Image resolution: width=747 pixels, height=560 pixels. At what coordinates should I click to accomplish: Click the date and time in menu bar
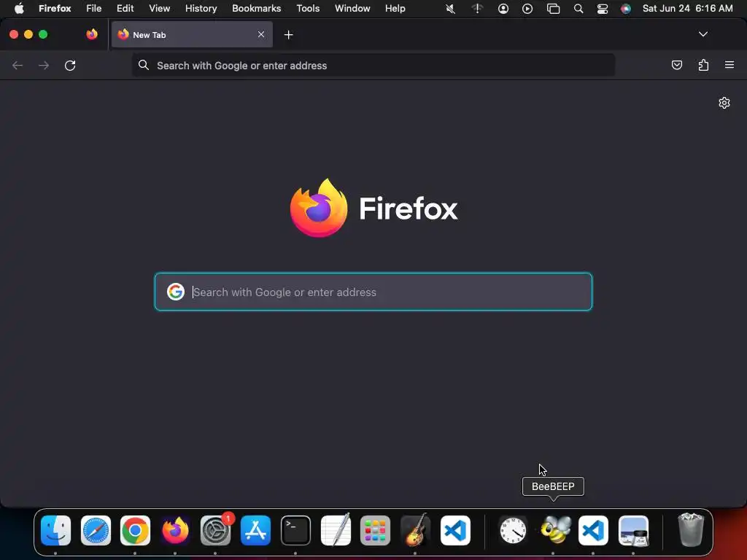(687, 9)
